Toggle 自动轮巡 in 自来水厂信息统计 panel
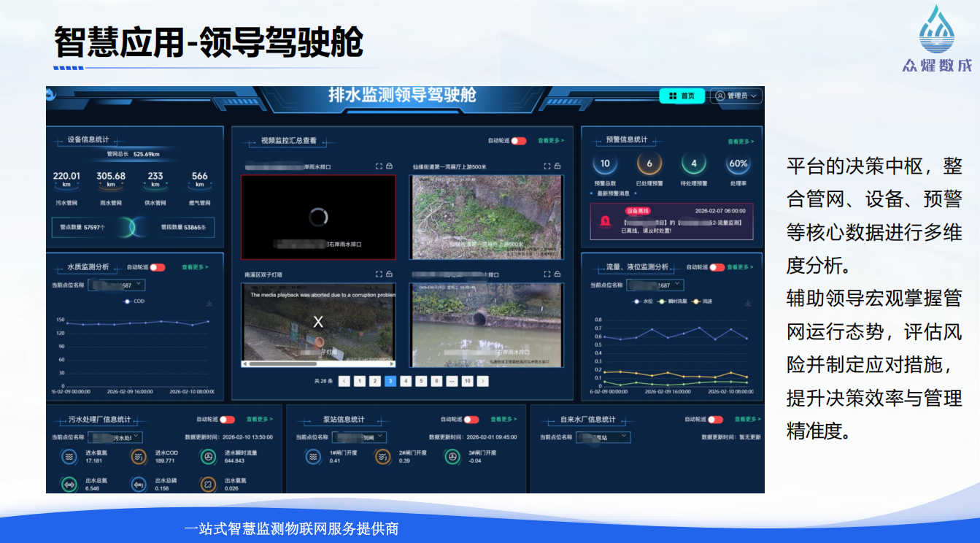This screenshot has height=543, width=980. (x=715, y=420)
